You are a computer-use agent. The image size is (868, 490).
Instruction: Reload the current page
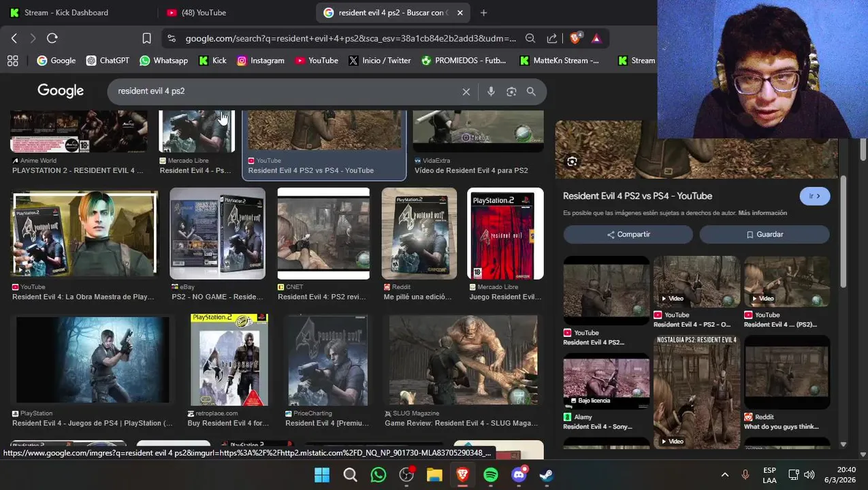tap(52, 38)
